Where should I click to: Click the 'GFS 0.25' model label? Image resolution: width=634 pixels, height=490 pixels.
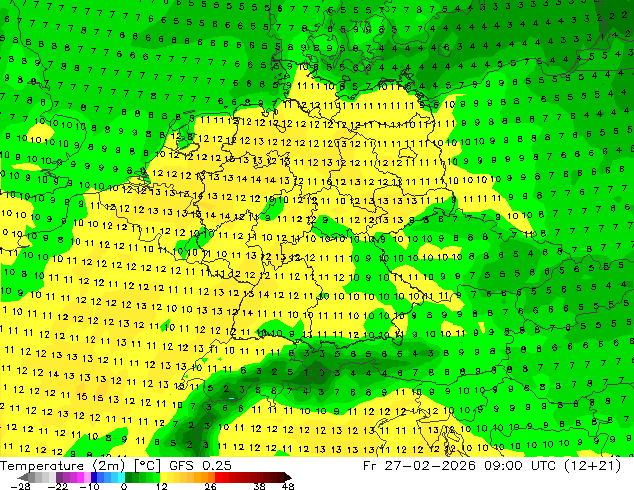click(x=200, y=466)
